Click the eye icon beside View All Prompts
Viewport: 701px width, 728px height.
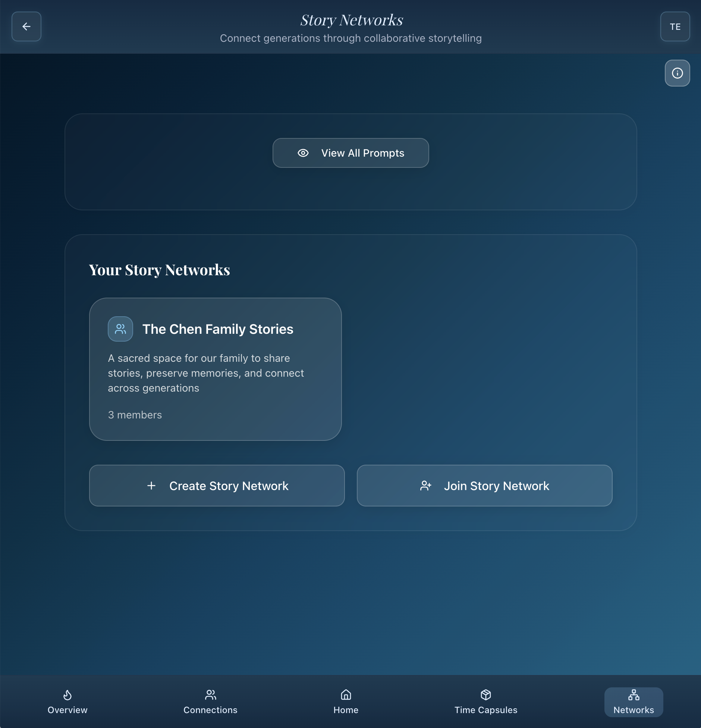click(303, 153)
